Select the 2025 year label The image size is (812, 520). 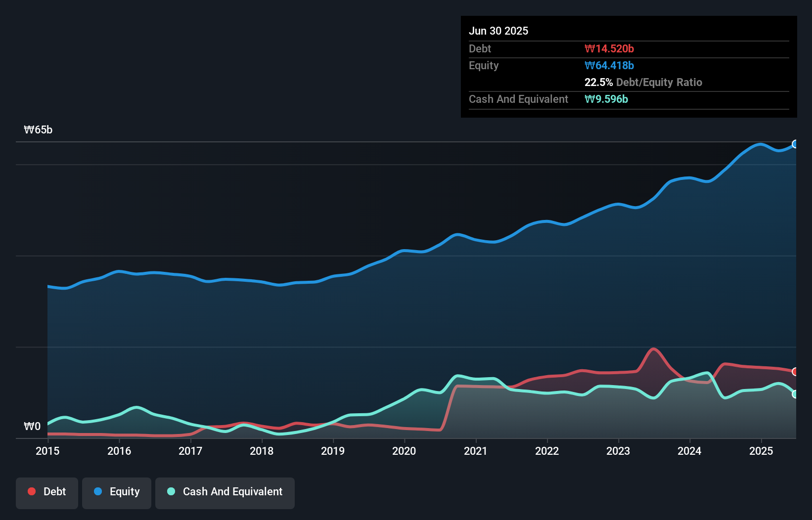point(761,451)
